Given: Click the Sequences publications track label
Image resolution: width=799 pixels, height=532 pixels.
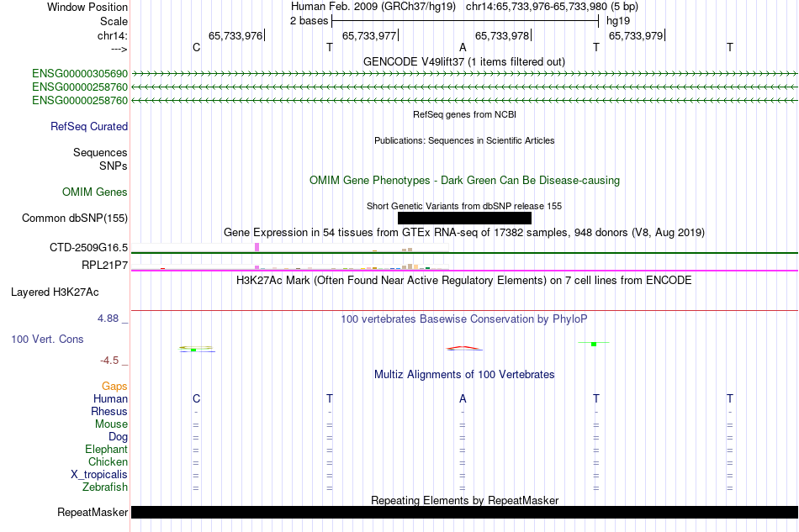Looking at the screenshot, I should click(x=100, y=153).
